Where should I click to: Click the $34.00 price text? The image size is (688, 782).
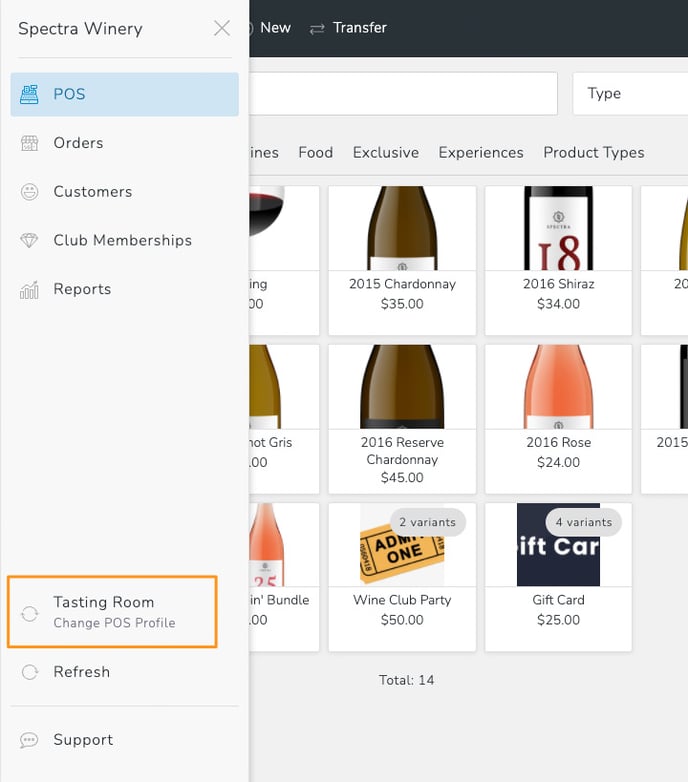(558, 304)
